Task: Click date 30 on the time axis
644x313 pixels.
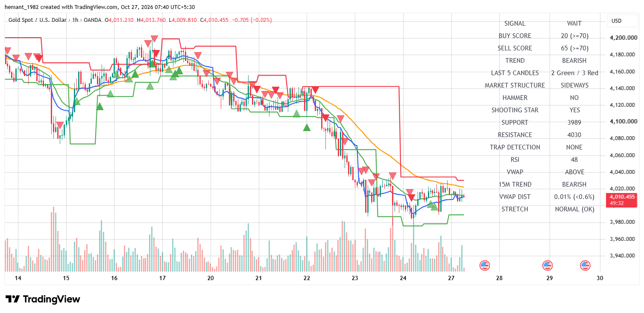Action: 600,278
